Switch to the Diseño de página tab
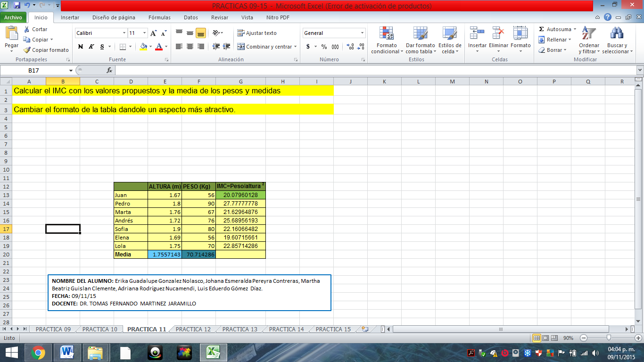644x362 pixels. tap(114, 17)
